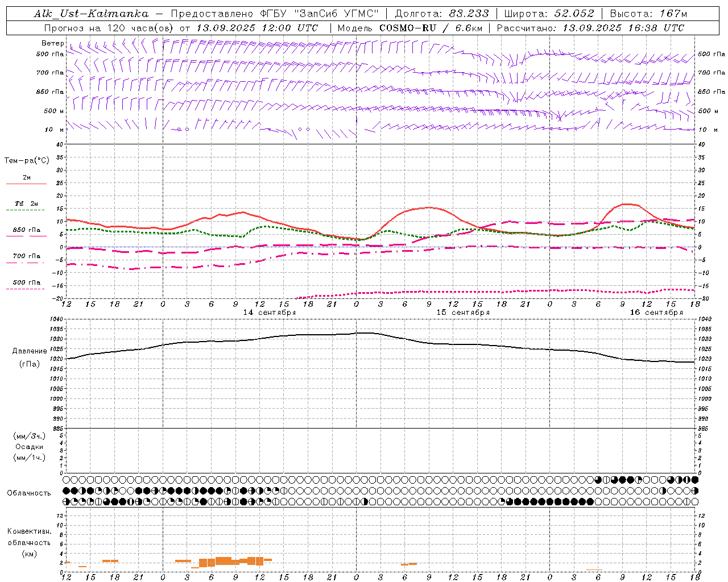Click the pink dotted line sample under 500 гПа legend
This screenshot has height=582, width=728.
(25, 289)
